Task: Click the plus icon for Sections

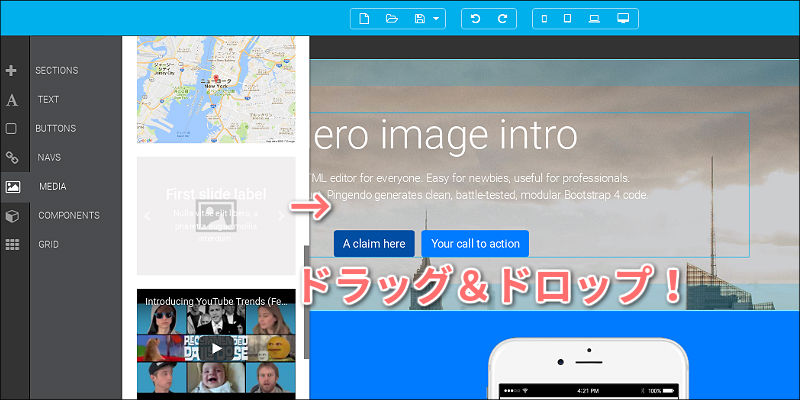Action: 11,71
